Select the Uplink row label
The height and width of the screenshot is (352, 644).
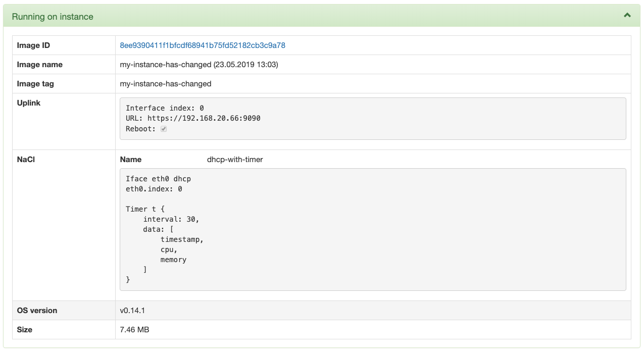pyautogui.click(x=29, y=103)
